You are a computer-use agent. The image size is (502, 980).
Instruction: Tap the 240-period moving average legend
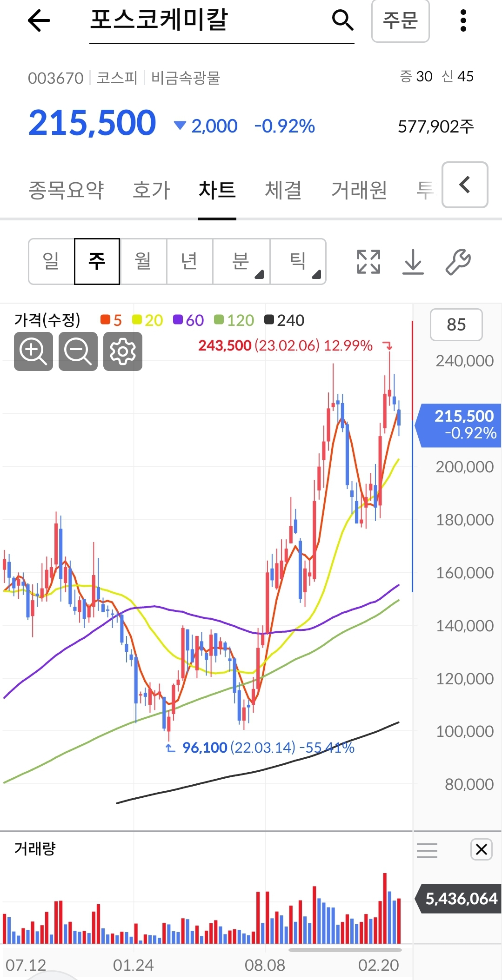point(284,320)
